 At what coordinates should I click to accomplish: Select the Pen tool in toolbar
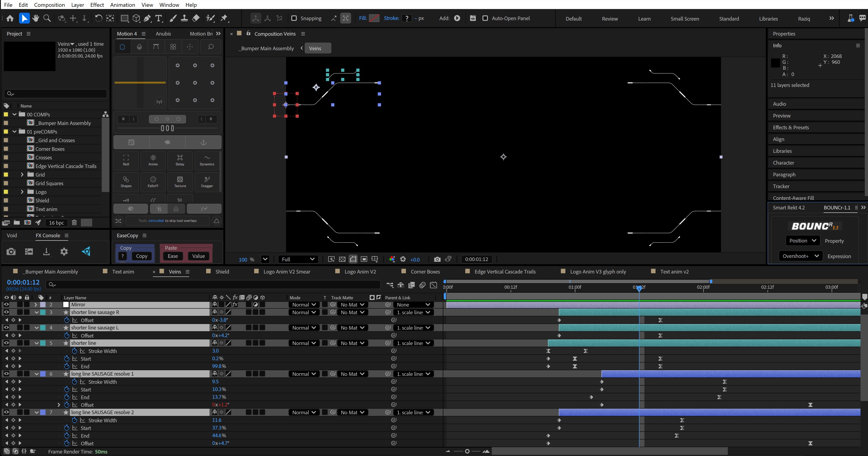point(147,19)
